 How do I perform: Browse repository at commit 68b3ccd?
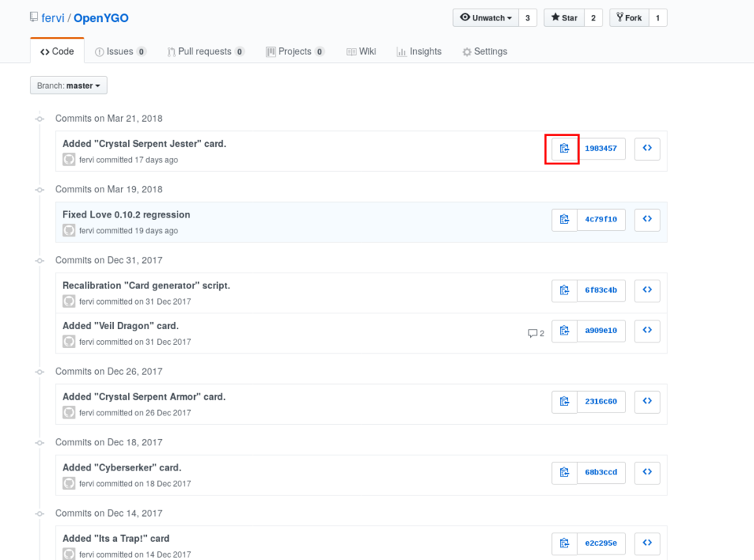point(647,473)
